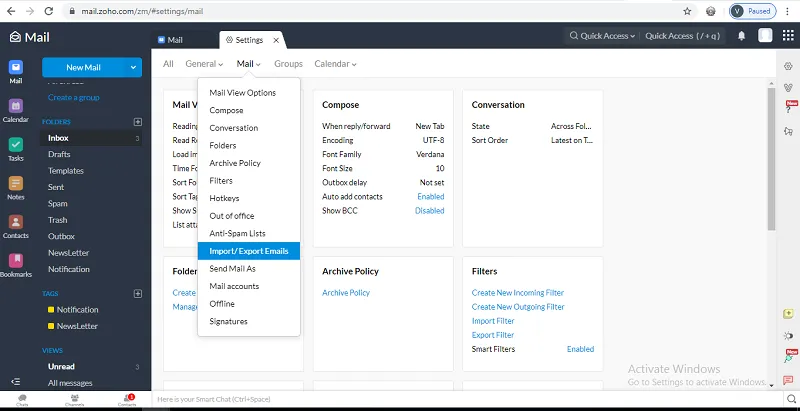Open the Notes app icon
Image resolution: width=800 pixels, height=411 pixels.
pos(16,188)
